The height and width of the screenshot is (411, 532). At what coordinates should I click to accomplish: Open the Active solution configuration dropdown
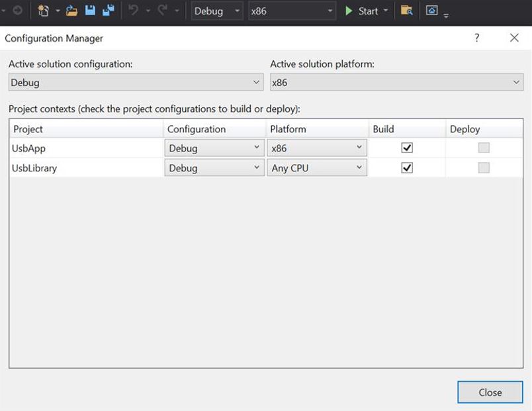pos(257,82)
